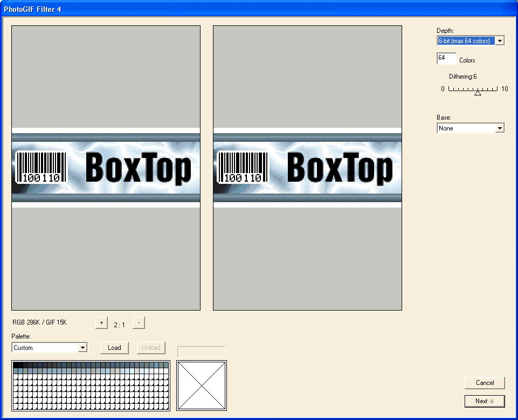The image size is (518, 420).
Task: Click the "Palette:" label
Action: coord(21,336)
